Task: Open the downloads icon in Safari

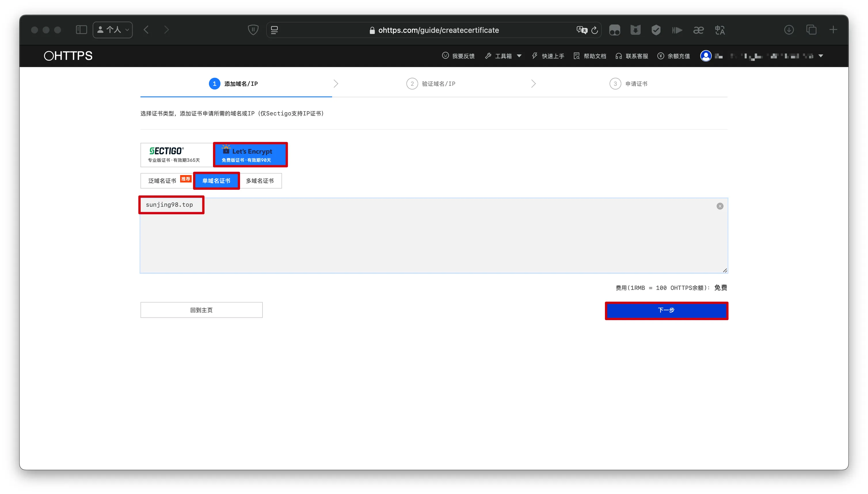Action: pos(789,30)
